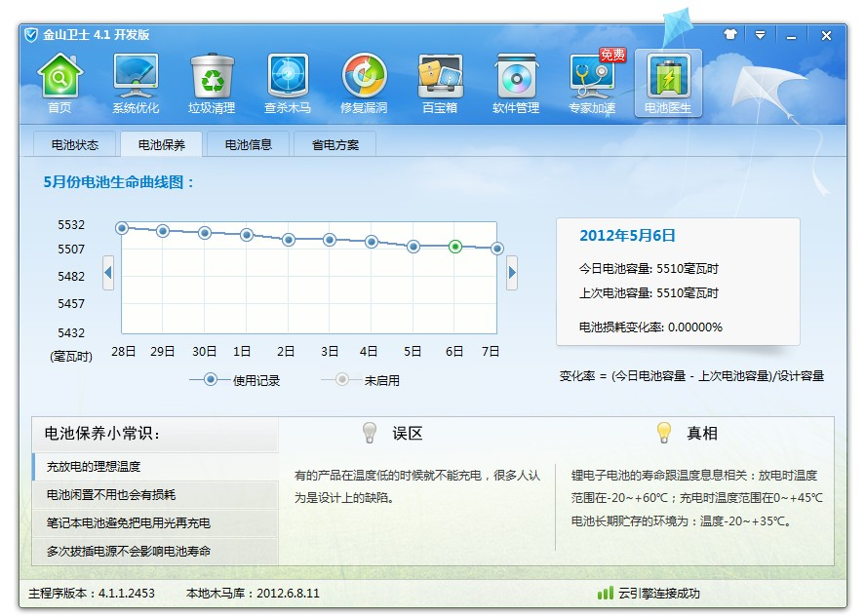
Task: Select the 4日 data point on the curve
Action: click(x=372, y=242)
